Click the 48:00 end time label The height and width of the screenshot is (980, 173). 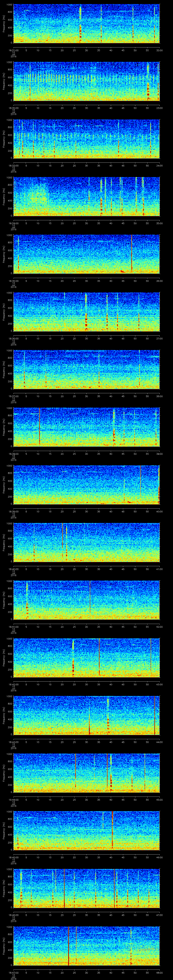click(159, 973)
